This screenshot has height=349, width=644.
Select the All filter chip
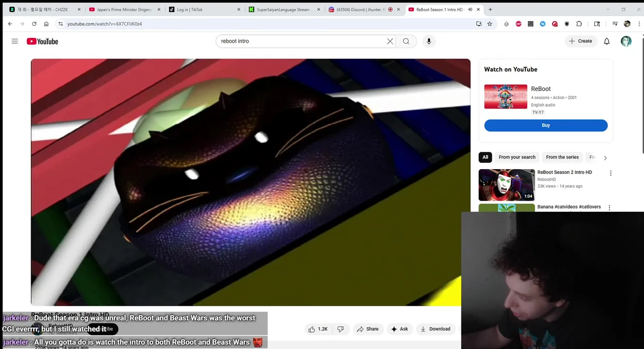(x=485, y=157)
